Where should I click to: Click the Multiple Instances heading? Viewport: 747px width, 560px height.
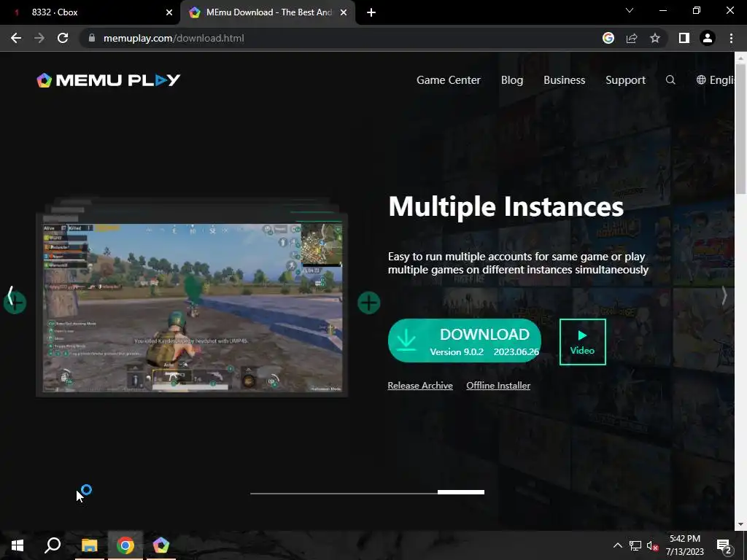tap(506, 206)
